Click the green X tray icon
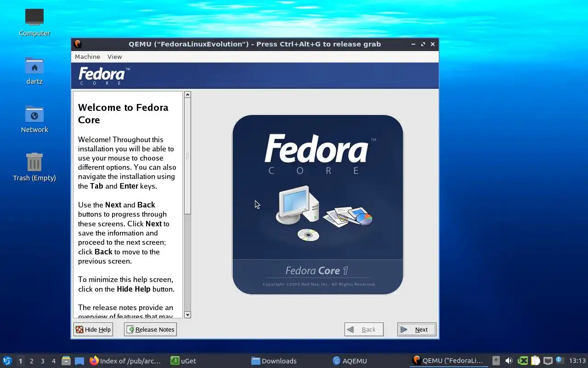The height and width of the screenshot is (368, 588). [522, 361]
